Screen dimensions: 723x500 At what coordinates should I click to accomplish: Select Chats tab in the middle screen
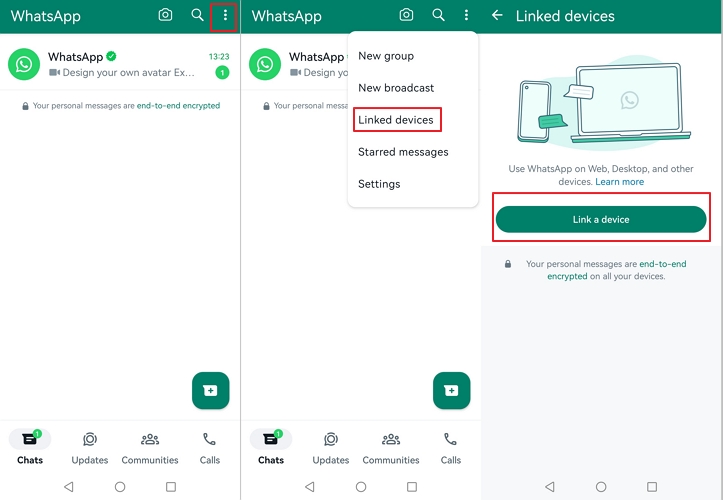tap(271, 447)
